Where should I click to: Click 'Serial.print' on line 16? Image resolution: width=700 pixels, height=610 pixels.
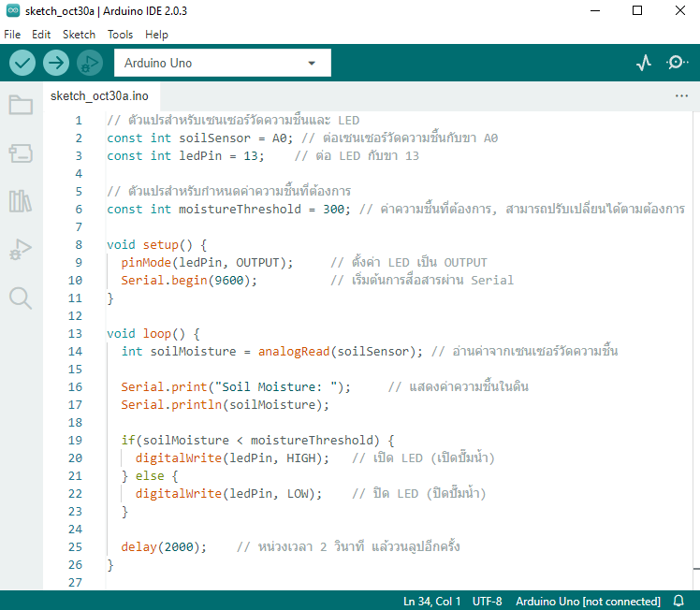point(165,387)
